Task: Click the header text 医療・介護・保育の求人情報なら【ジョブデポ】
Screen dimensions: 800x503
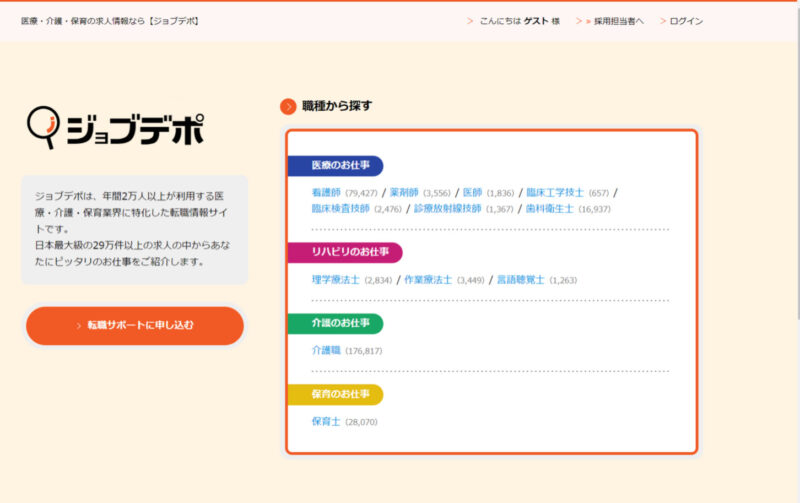Action: tap(110, 21)
